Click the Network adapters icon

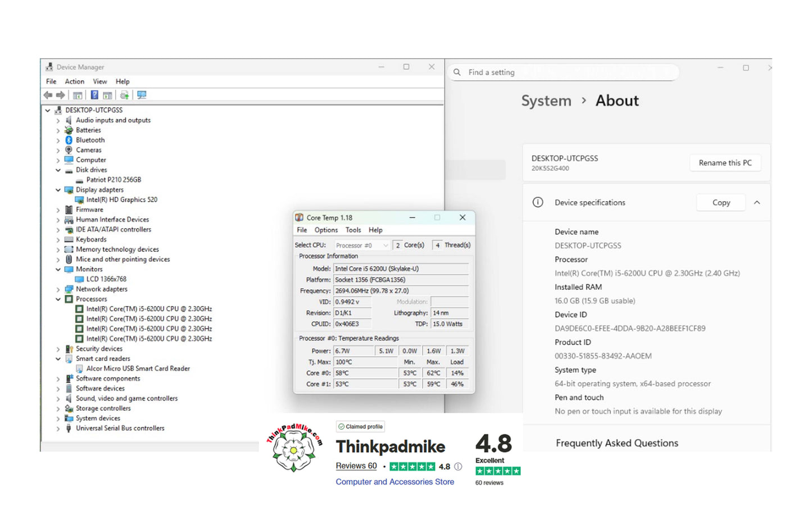69,289
